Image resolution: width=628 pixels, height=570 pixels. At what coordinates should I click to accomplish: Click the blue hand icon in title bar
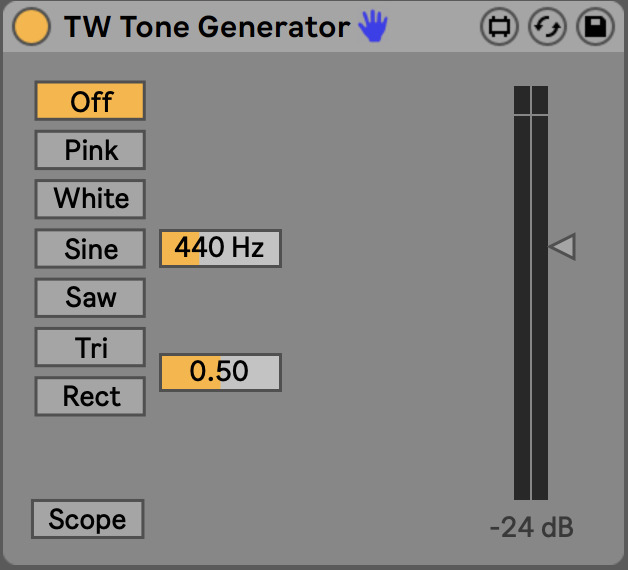[x=372, y=27]
